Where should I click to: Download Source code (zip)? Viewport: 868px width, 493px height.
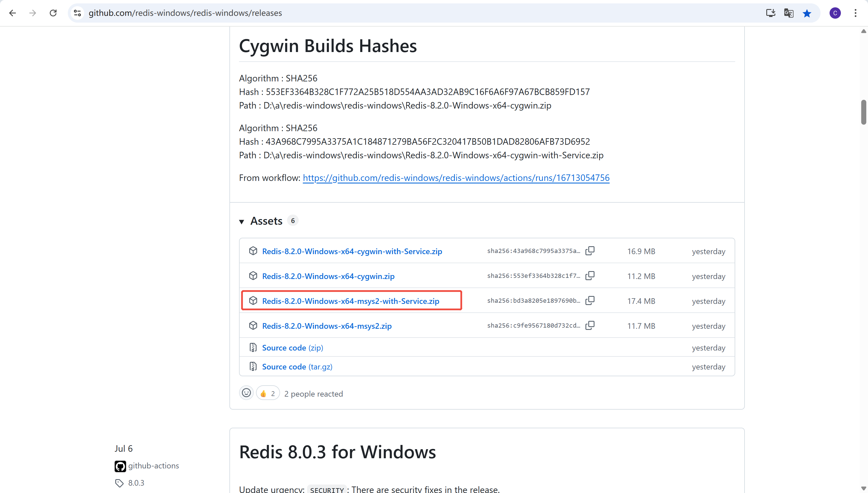point(293,348)
